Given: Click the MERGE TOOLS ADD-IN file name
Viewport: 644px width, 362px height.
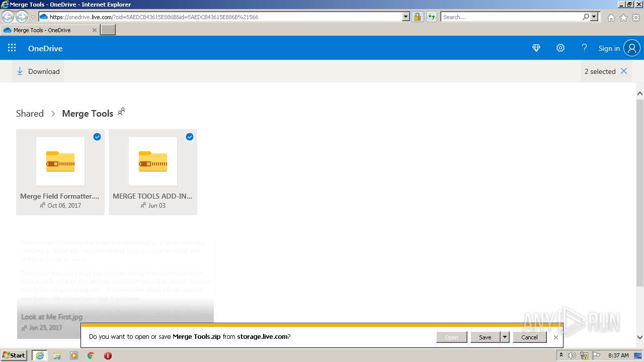Looking at the screenshot, I should tap(152, 196).
